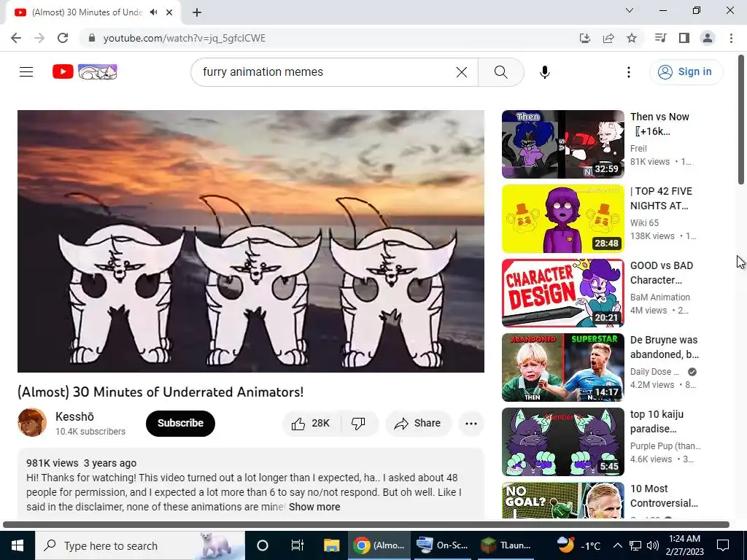Open Chrome profile avatar
The width and height of the screenshot is (747, 560).
(708, 38)
